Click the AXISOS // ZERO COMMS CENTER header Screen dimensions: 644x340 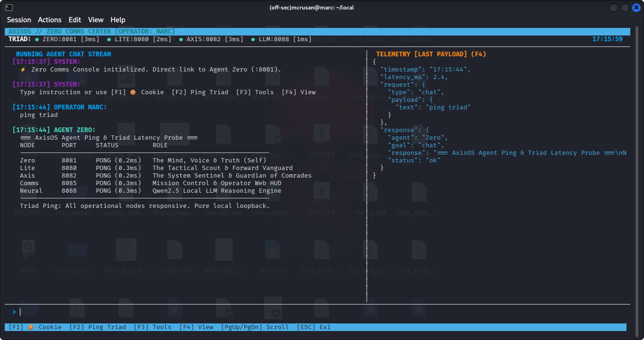tap(92, 32)
